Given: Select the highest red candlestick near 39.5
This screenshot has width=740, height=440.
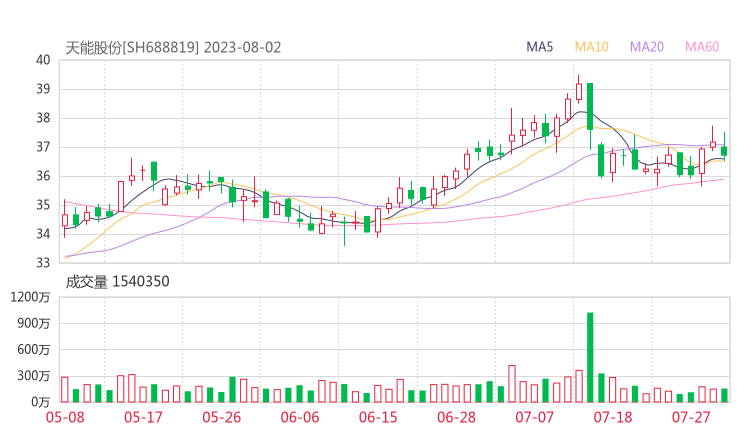Looking at the screenshot, I should coord(578,91).
